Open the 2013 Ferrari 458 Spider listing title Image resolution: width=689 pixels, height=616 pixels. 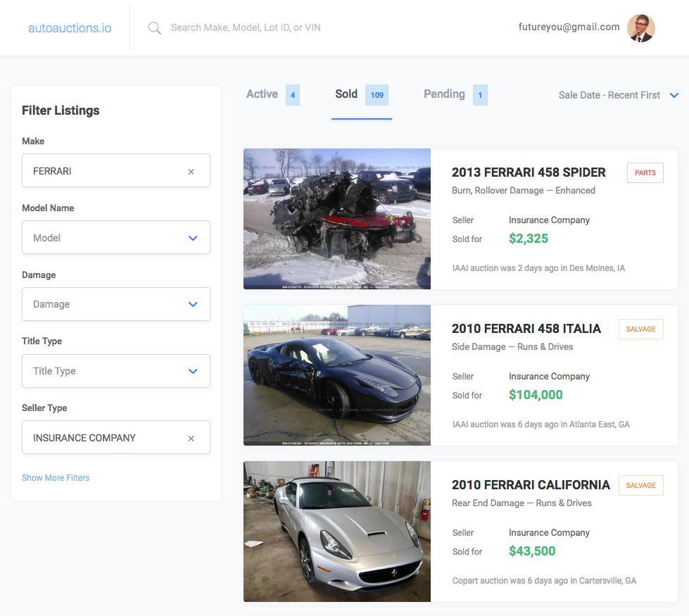pos(529,172)
